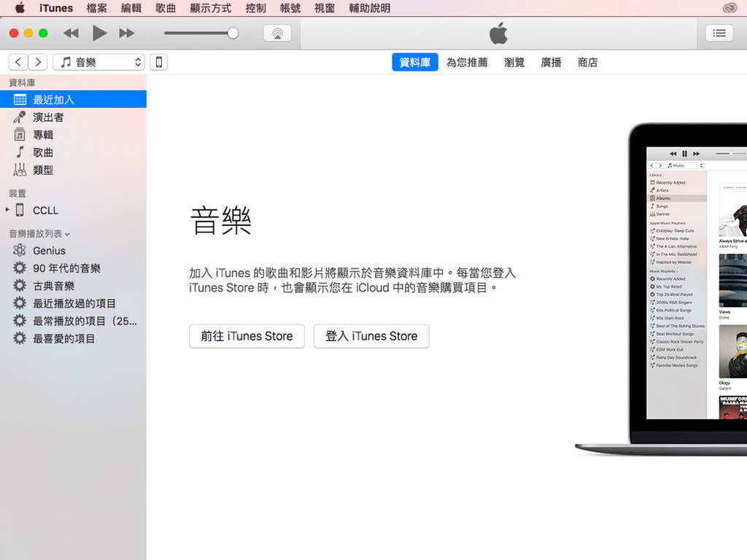
Task: Click the iPhone device button
Action: click(158, 62)
